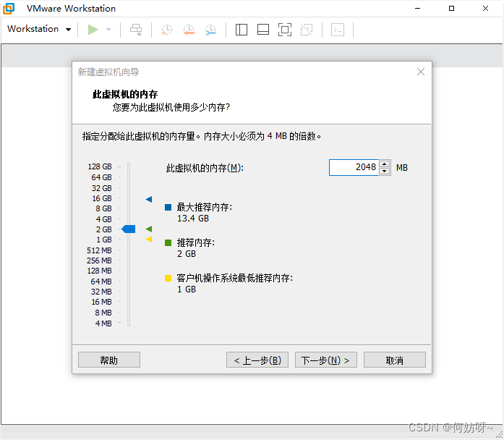
Task: Toggle the library sidebar view icon
Action: [242, 30]
